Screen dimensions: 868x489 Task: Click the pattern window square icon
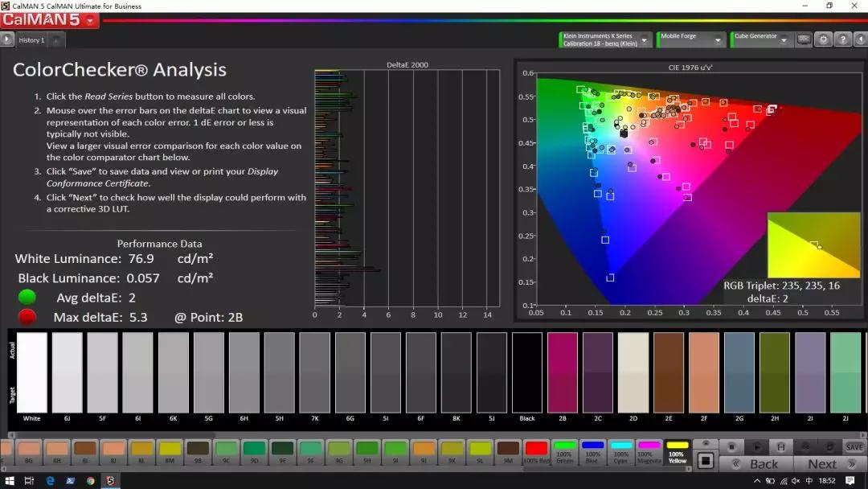click(x=705, y=461)
